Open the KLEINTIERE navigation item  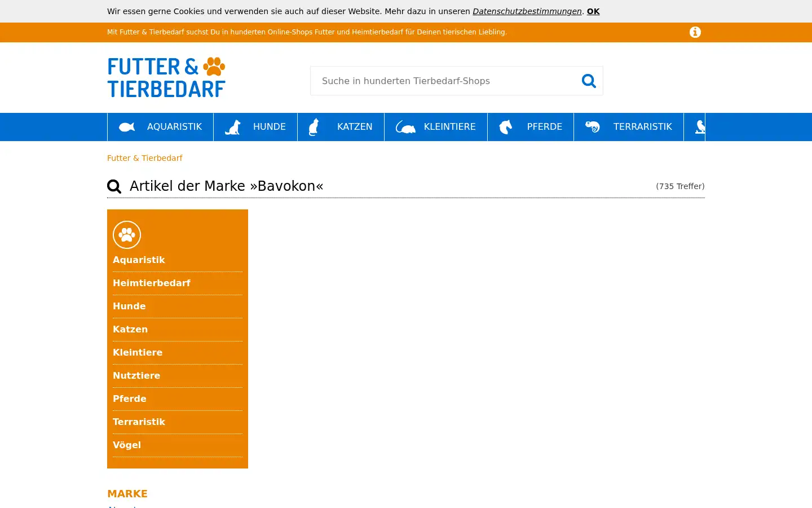[x=436, y=127]
